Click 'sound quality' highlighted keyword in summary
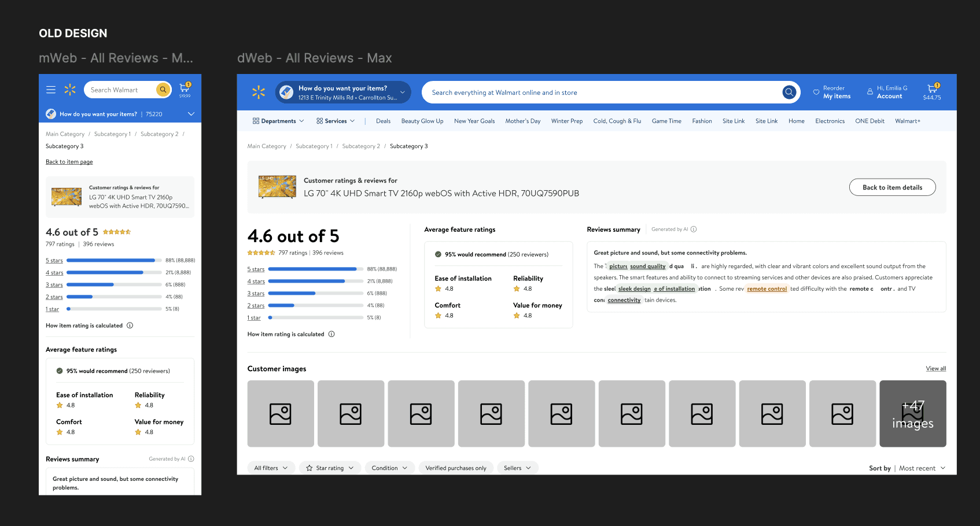Screen dimensions: 980x526 click(x=647, y=266)
